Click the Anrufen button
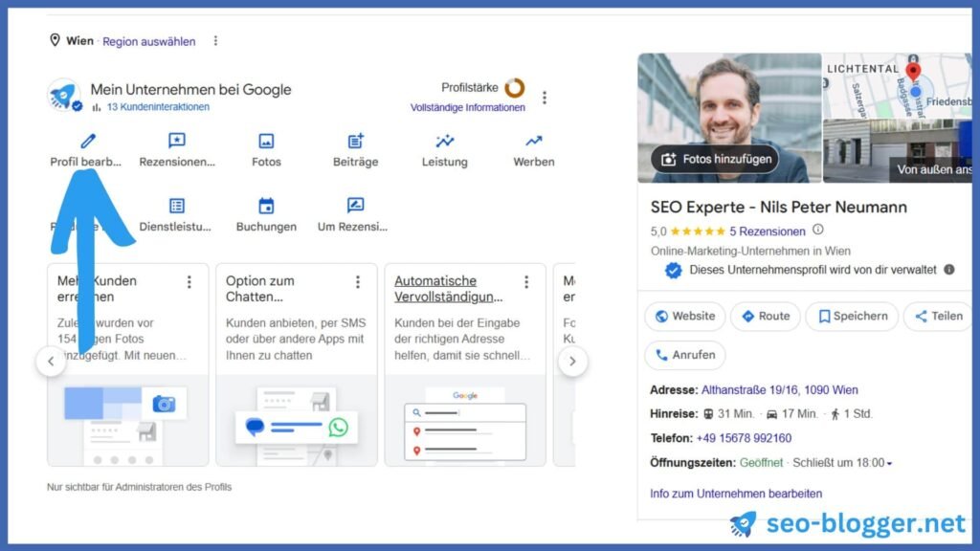Screen dimensions: 980x551 click(685, 355)
